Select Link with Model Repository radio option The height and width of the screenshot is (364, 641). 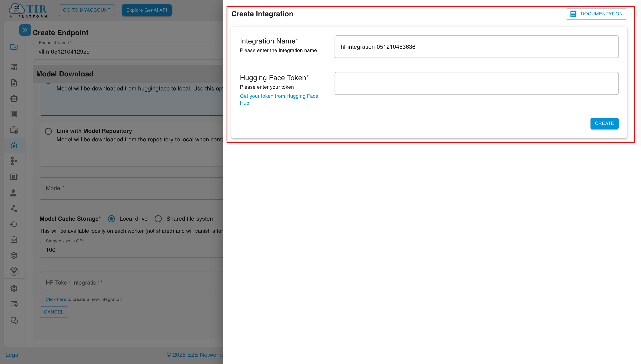pos(48,132)
